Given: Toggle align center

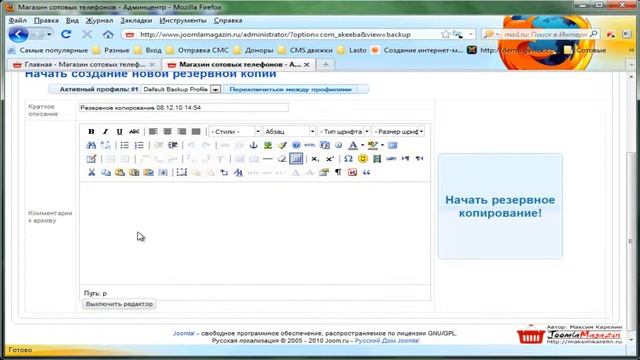Looking at the screenshot, I should pyautogui.click(x=167, y=131).
